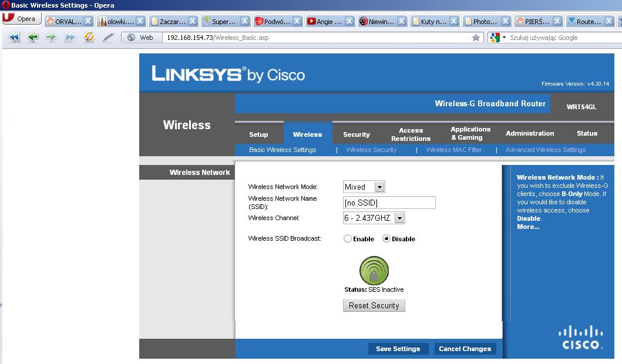Close the PIERŚ tab
622x364 pixels.
pos(557,21)
